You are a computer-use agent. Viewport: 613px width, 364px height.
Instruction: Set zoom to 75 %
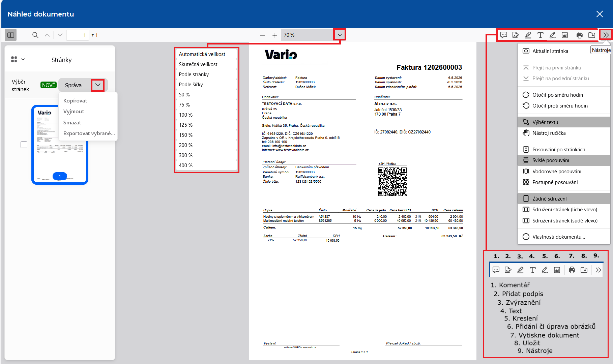[x=206, y=104]
